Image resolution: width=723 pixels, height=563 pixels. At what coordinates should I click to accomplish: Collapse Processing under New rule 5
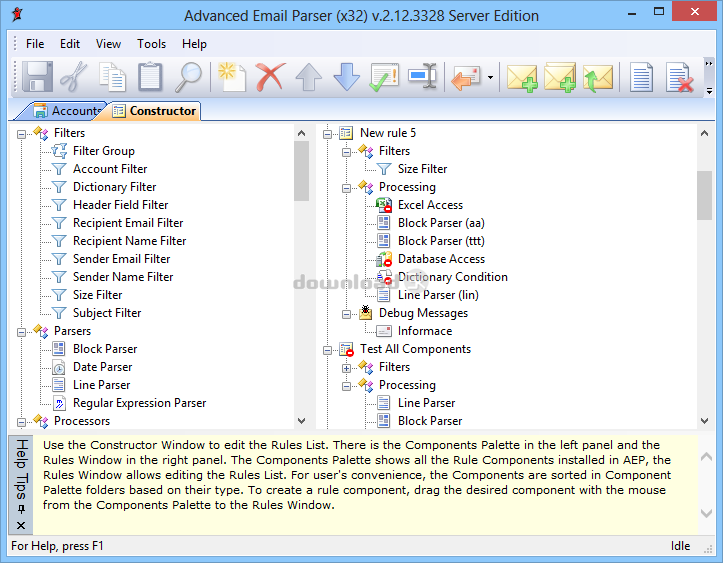point(346,188)
